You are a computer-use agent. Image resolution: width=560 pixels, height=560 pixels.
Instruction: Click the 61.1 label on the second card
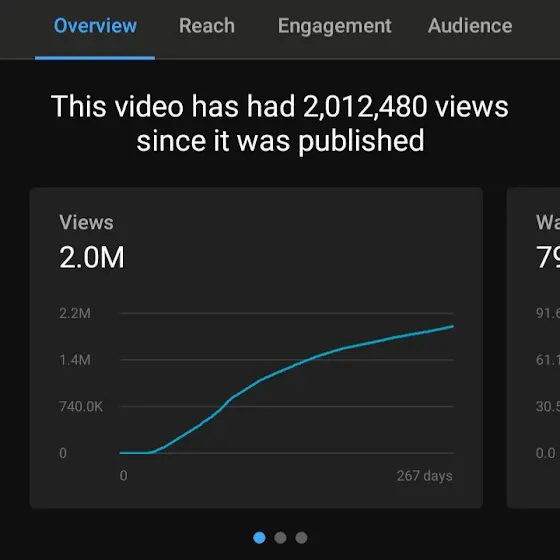coord(548,360)
